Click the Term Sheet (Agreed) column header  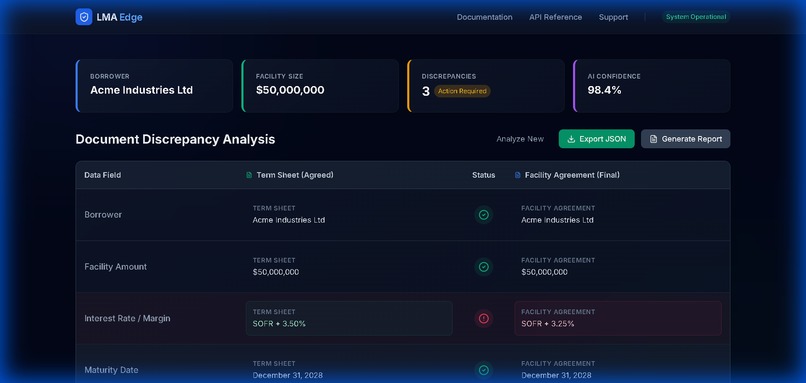coord(295,175)
